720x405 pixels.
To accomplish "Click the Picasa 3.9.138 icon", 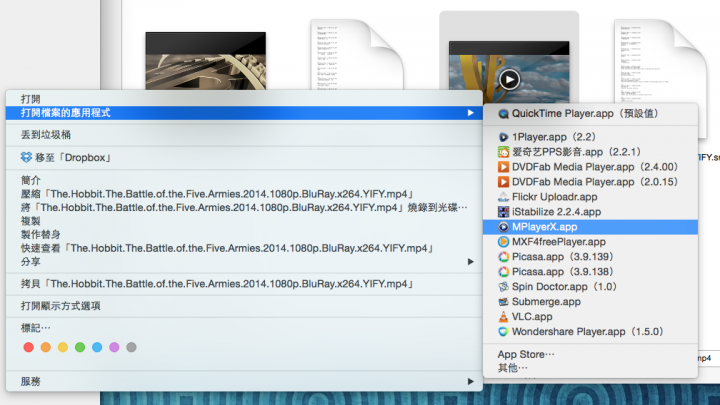I will (503, 272).
